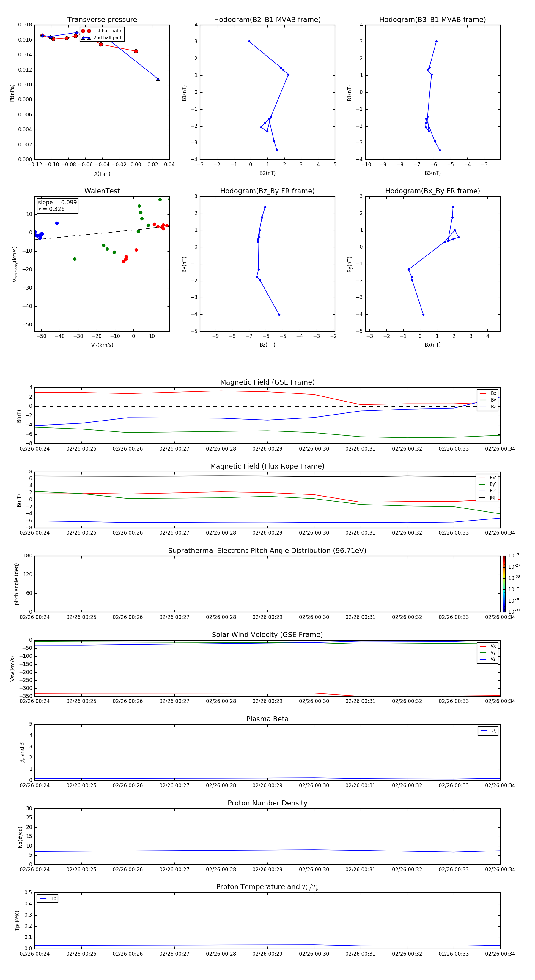Click the 'B3(nT)' x-axis label
535x980 pixels.
[432, 173]
